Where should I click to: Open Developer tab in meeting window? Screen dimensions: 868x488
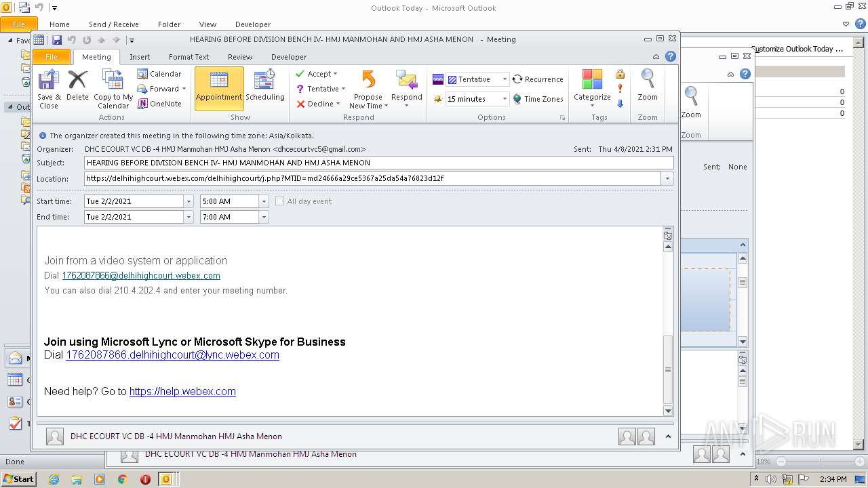pos(289,57)
